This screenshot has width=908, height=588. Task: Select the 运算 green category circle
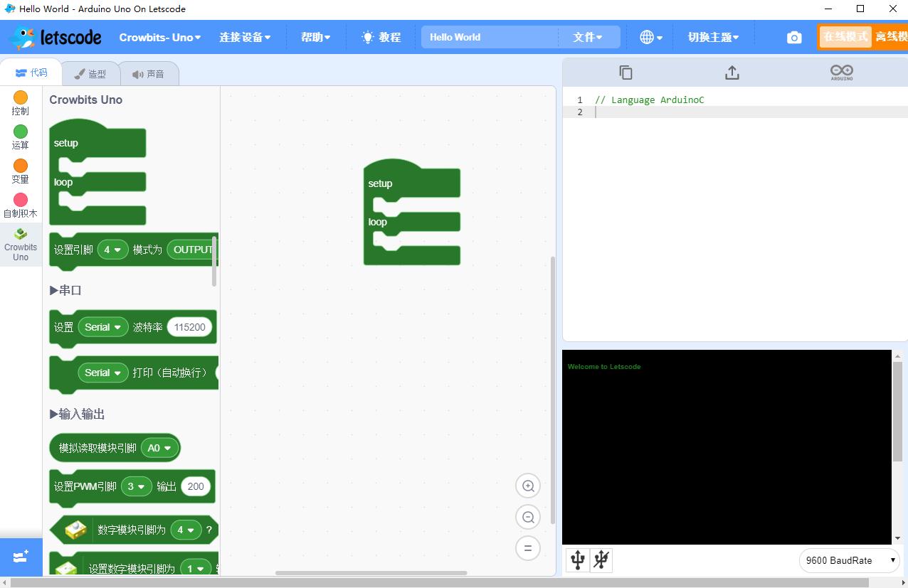21,132
